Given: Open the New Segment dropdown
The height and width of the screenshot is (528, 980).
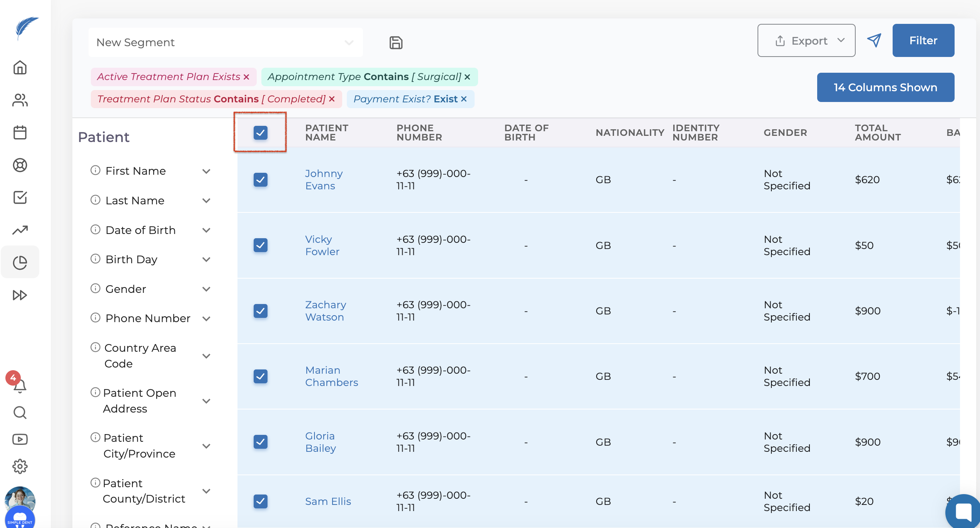Looking at the screenshot, I should [225, 42].
